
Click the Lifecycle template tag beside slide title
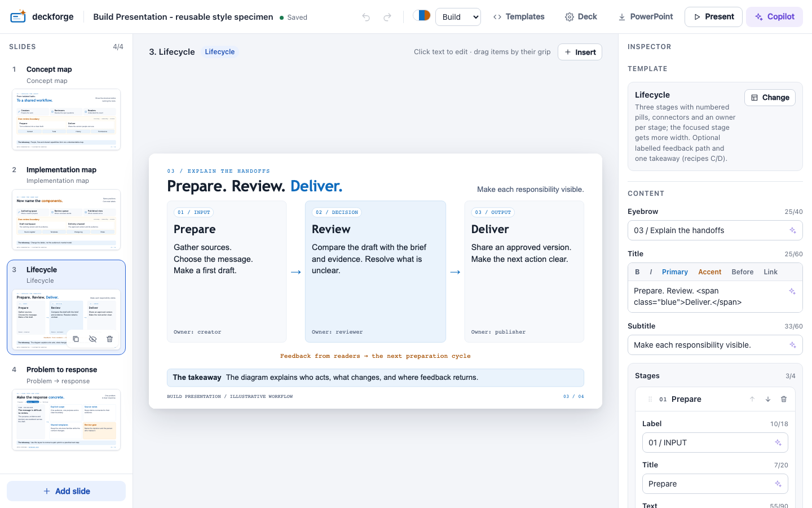coord(219,52)
